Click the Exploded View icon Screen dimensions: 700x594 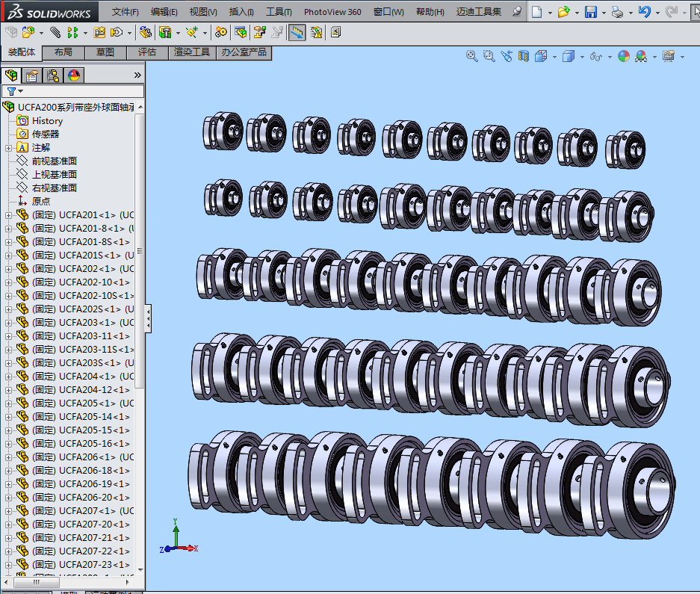[x=260, y=32]
